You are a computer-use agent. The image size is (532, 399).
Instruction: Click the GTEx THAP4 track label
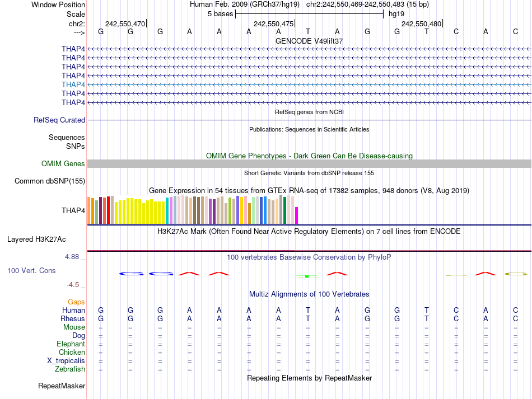pyautogui.click(x=73, y=210)
